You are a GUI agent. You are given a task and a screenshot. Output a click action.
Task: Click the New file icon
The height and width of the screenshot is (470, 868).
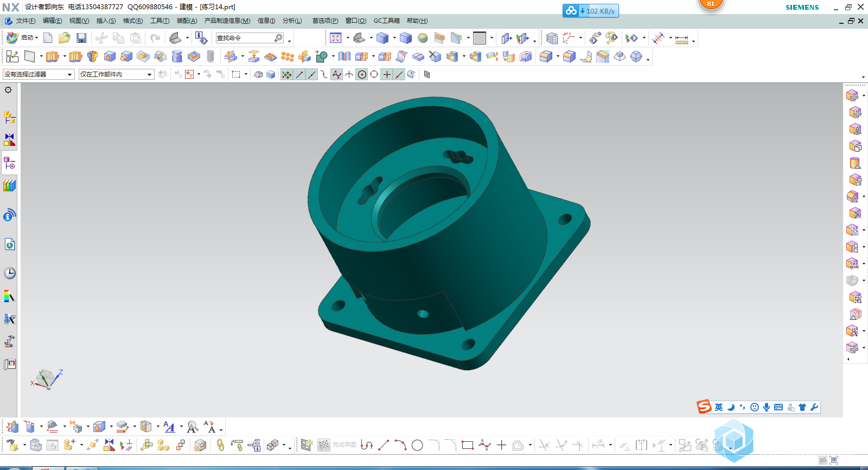coord(48,38)
